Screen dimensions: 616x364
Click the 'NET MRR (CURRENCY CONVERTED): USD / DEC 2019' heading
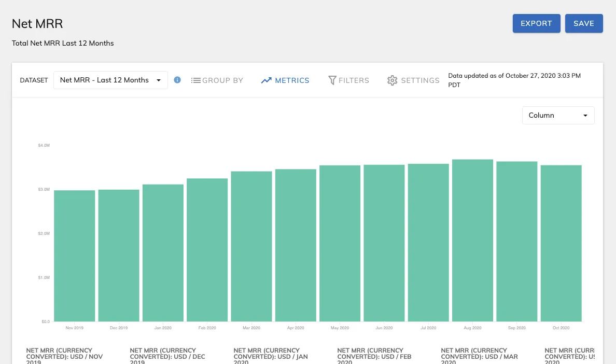(167, 356)
